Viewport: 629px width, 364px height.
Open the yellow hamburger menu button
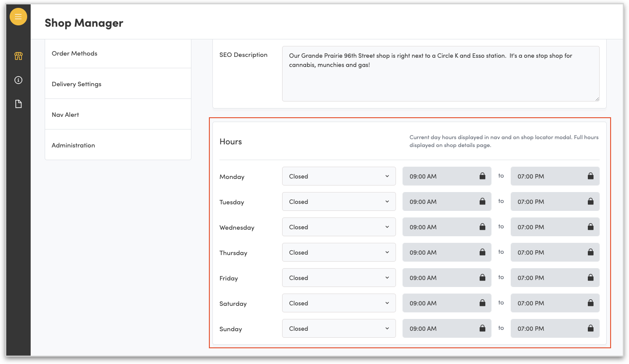coord(18,17)
